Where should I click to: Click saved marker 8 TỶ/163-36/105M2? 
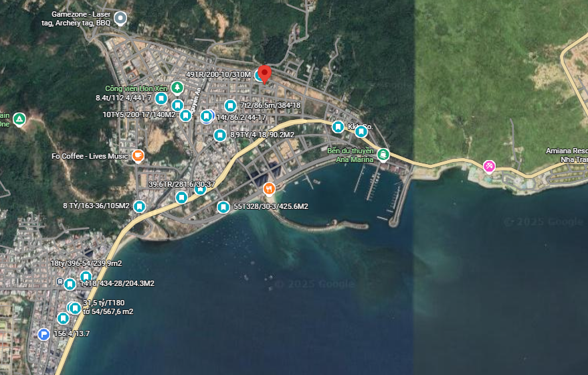click(x=140, y=206)
